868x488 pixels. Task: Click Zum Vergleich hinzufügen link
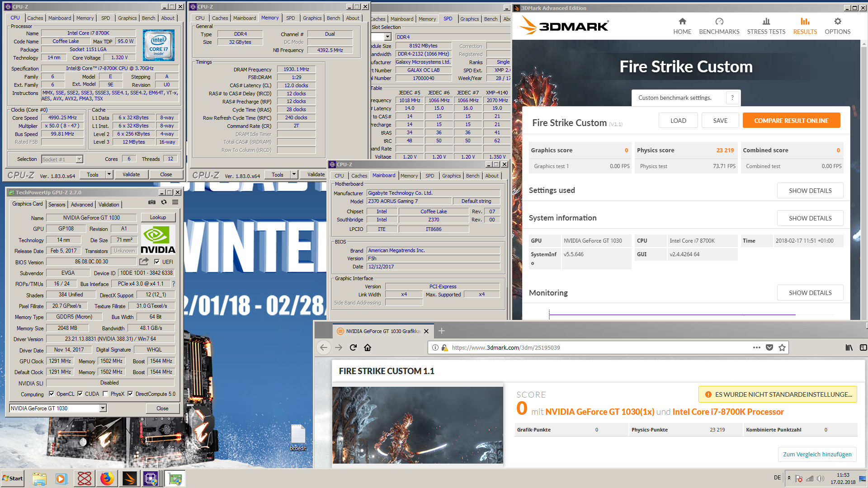(817, 454)
